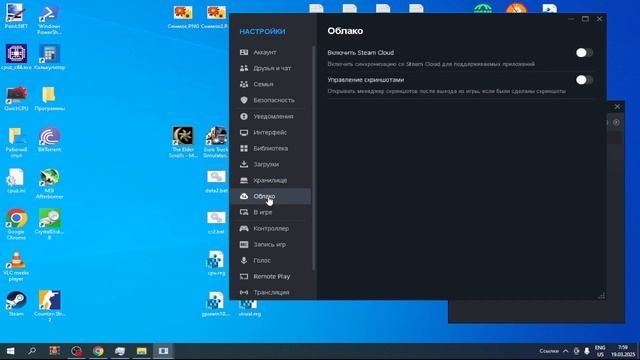Viewport: 640px width, 360px height.
Task: Open the Друзья и чат section
Action: (x=270, y=68)
